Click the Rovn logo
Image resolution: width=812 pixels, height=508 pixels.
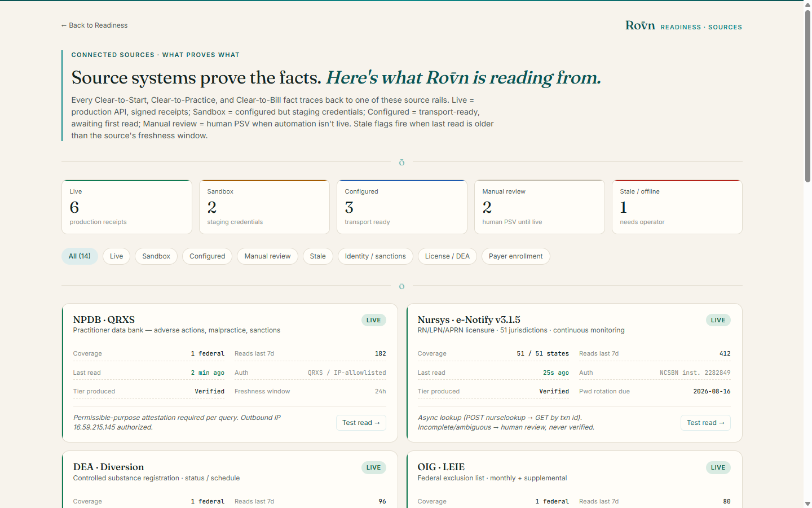(640, 25)
